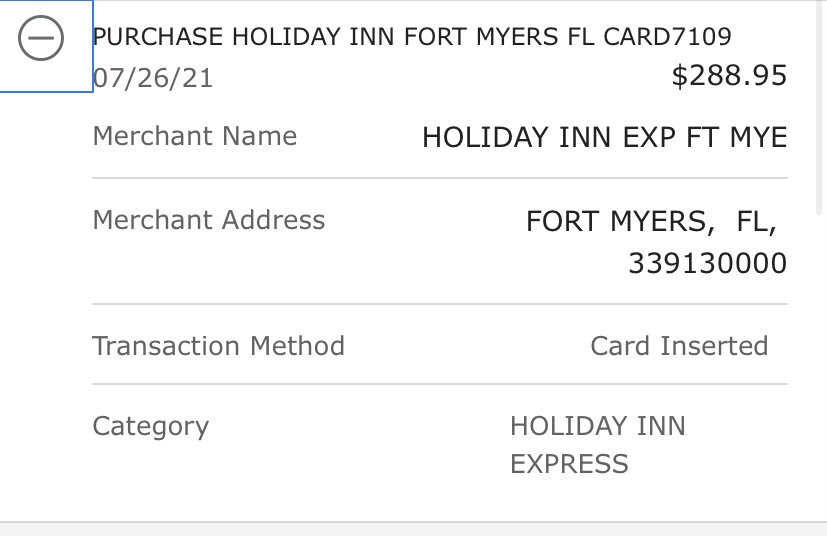Image resolution: width=827 pixels, height=536 pixels.
Task: Select the FORT MYERS, FL, address text
Action: [x=651, y=221]
